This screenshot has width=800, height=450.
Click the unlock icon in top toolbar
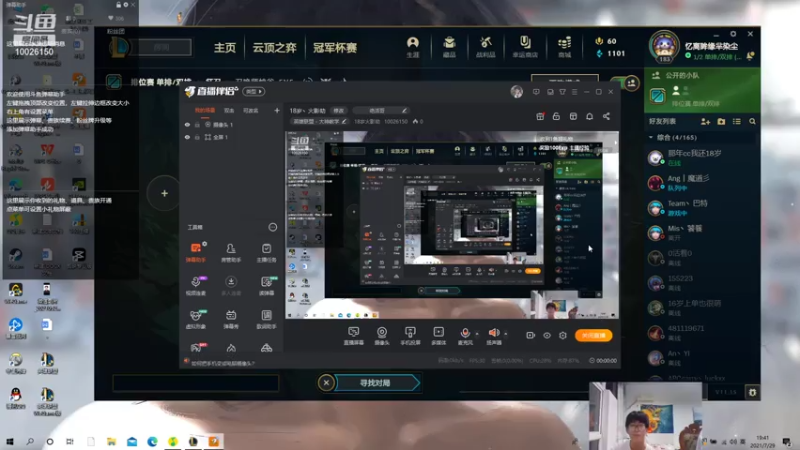(556, 116)
